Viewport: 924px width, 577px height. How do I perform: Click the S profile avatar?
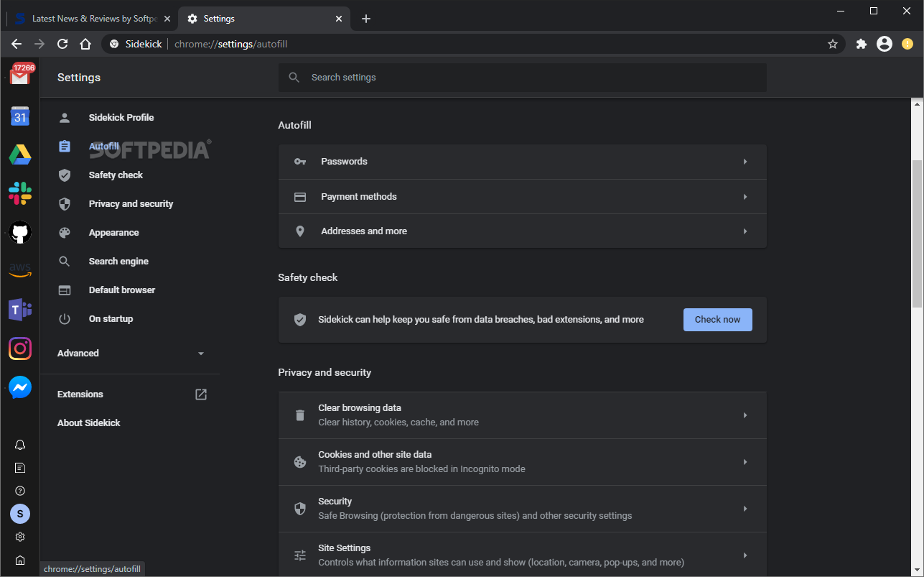tap(20, 514)
